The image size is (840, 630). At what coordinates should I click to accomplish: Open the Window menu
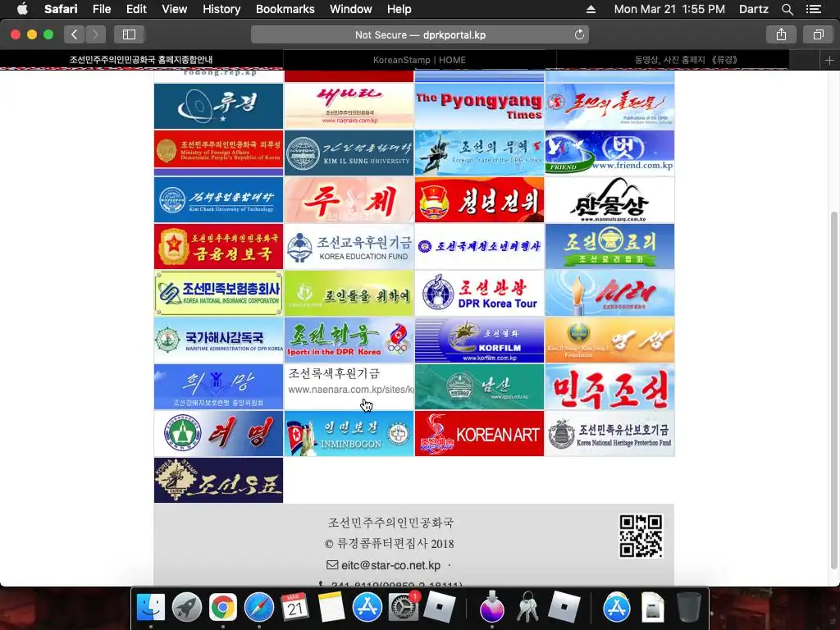pos(351,9)
